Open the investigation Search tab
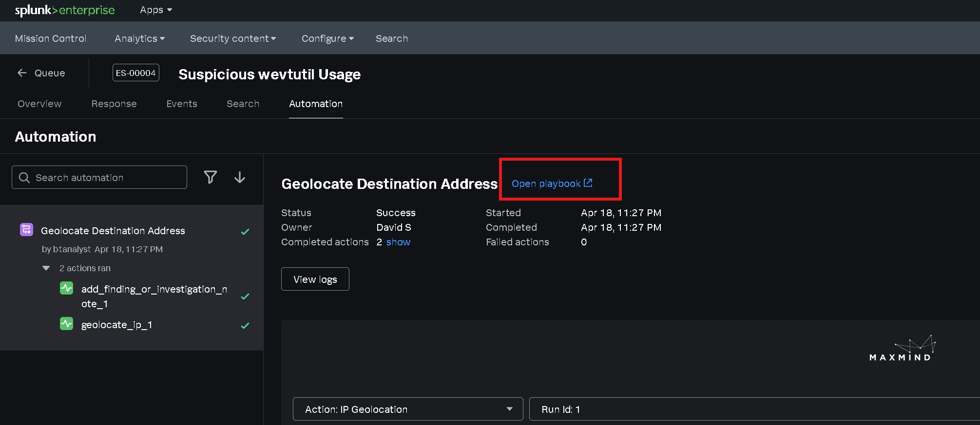Image resolution: width=980 pixels, height=425 pixels. point(243,104)
